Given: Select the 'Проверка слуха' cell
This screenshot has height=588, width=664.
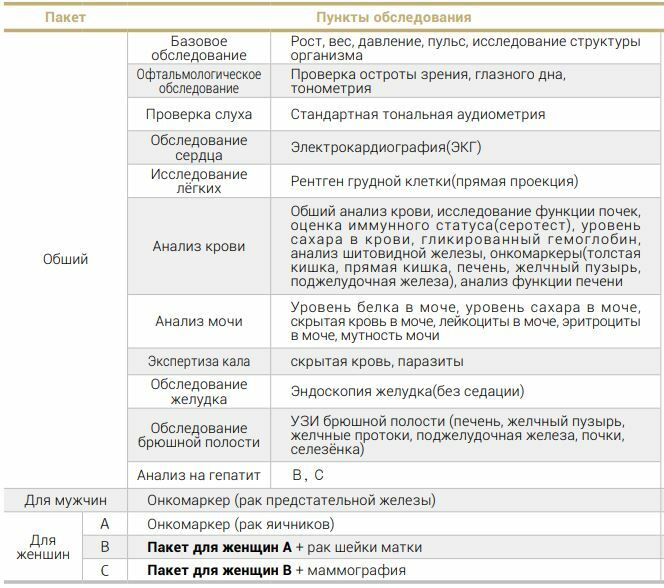Looking at the screenshot, I should pos(199,114).
